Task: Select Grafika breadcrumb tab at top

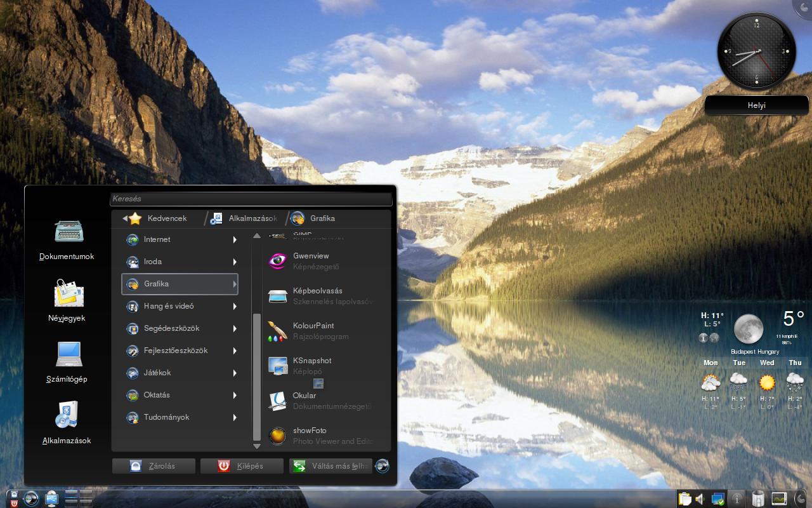Action: tap(313, 218)
